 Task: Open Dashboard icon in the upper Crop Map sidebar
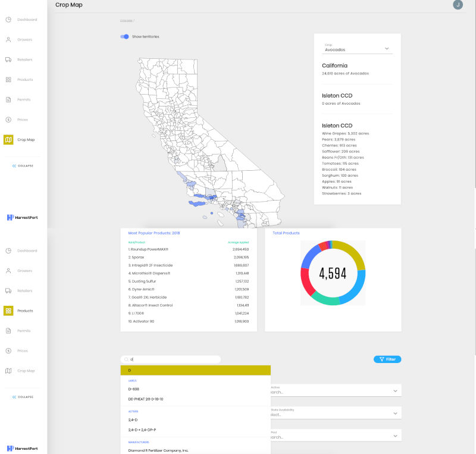8,20
